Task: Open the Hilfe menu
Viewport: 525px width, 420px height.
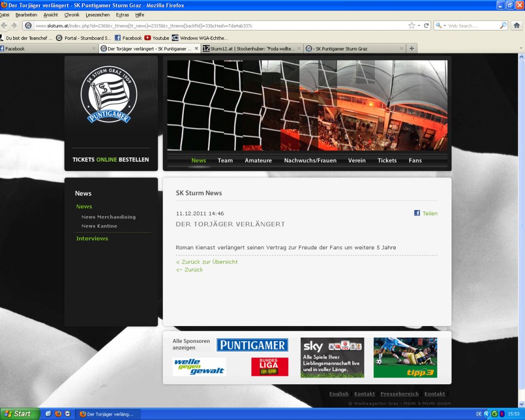Action: coord(140,15)
